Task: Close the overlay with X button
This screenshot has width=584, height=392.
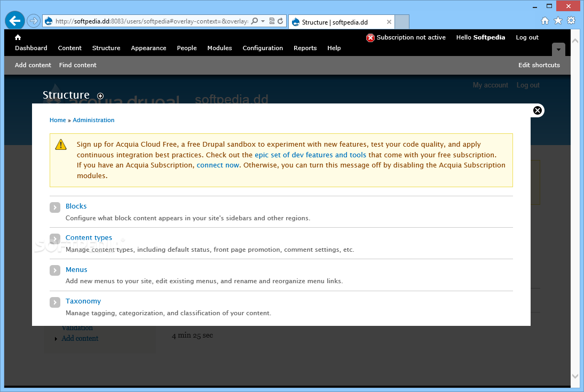Action: pos(537,110)
